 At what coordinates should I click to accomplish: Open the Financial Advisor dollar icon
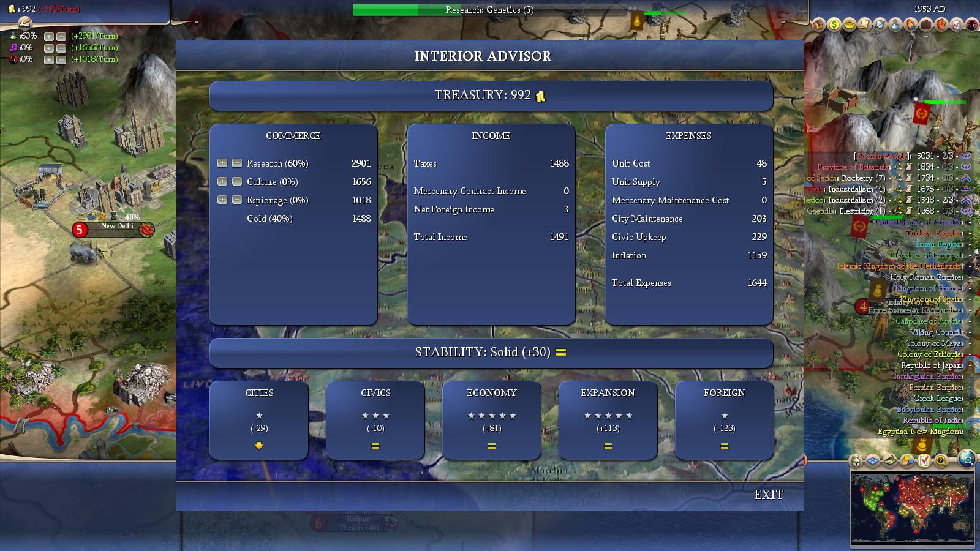click(834, 25)
